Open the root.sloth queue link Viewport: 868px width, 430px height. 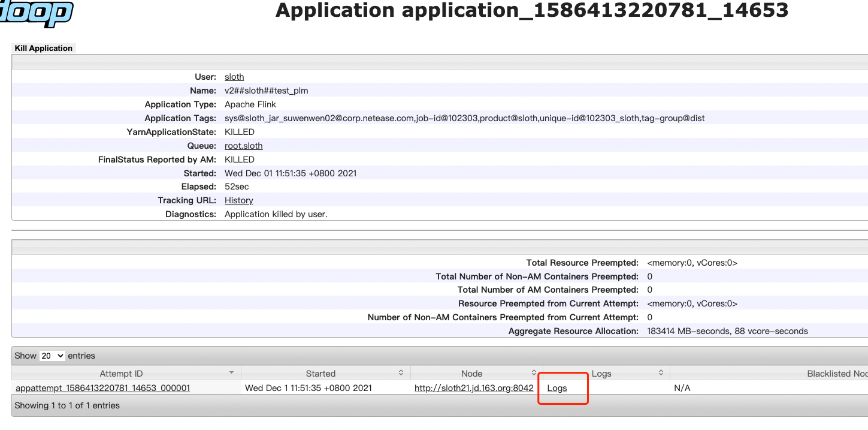coord(243,146)
